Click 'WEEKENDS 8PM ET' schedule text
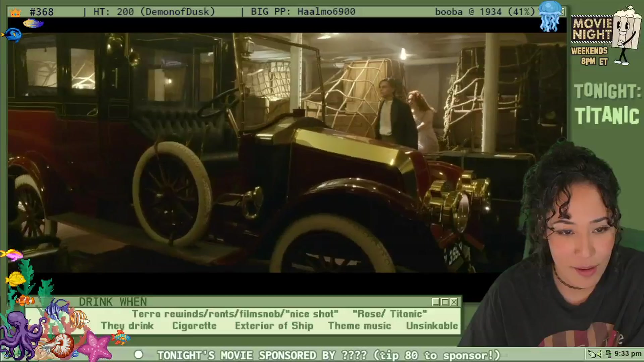This screenshot has width=644, height=362. [x=590, y=56]
